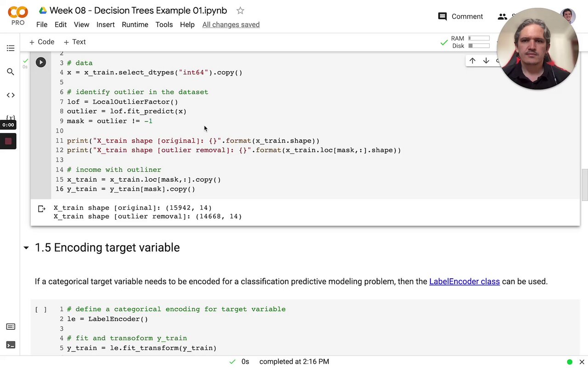The height and width of the screenshot is (368, 588).
Task: Open the terminal icon in bottom-left sidebar
Action: coord(11,345)
